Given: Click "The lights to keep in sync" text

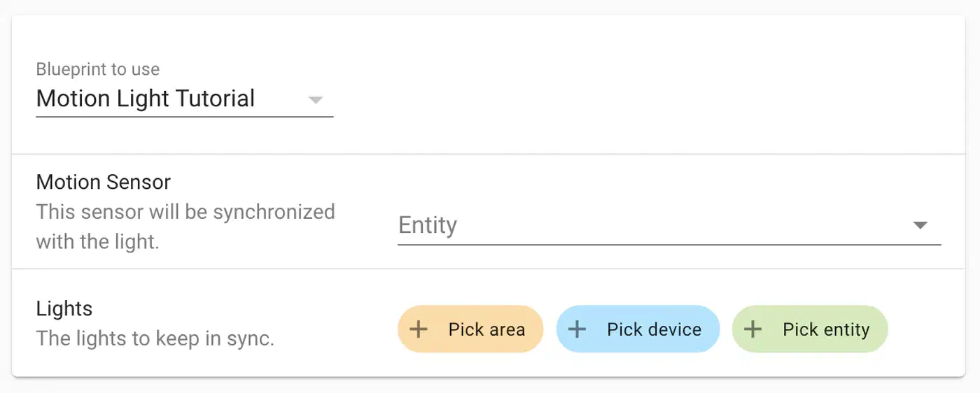Looking at the screenshot, I should 155,338.
